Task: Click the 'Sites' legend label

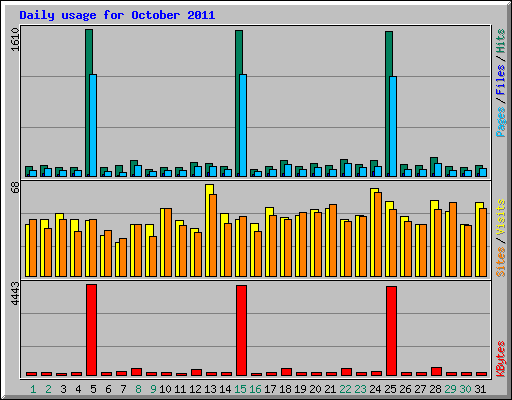Action: click(500, 262)
